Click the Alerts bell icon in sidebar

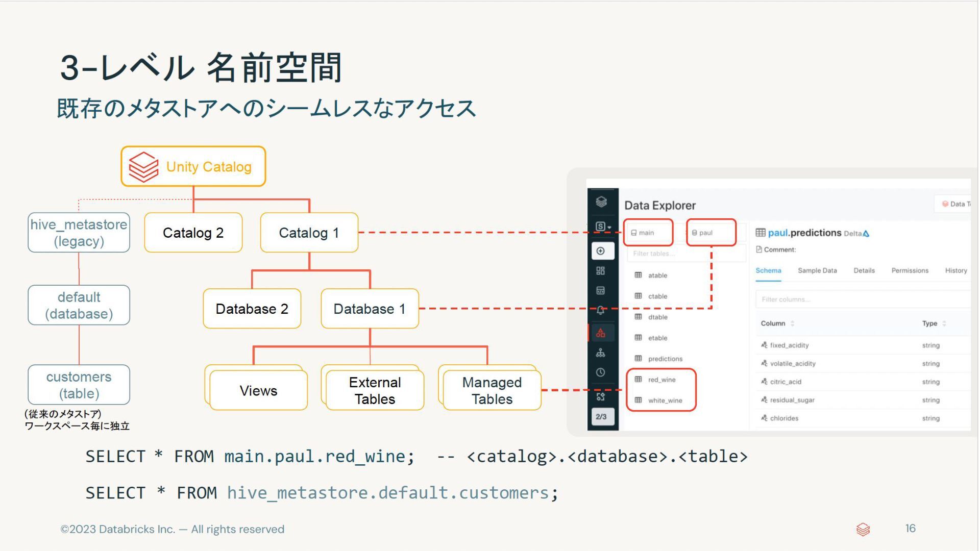(x=601, y=310)
